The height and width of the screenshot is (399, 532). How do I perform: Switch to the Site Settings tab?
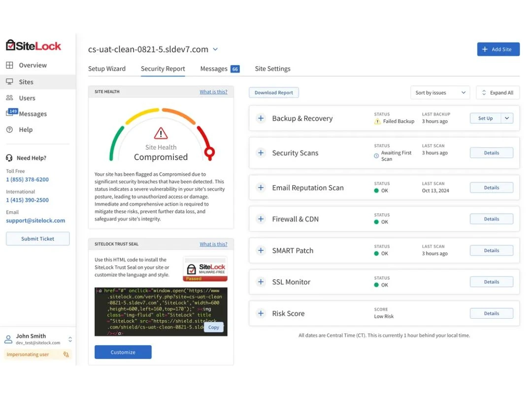[x=272, y=68]
